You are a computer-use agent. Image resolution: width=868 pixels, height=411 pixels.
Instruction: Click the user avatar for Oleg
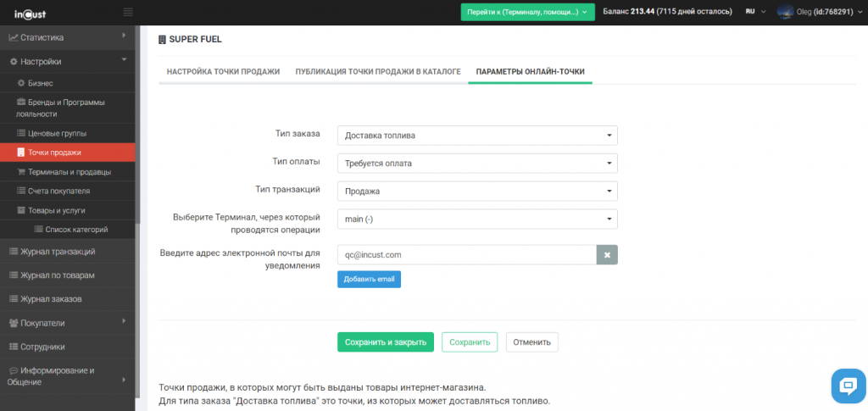pos(785,12)
